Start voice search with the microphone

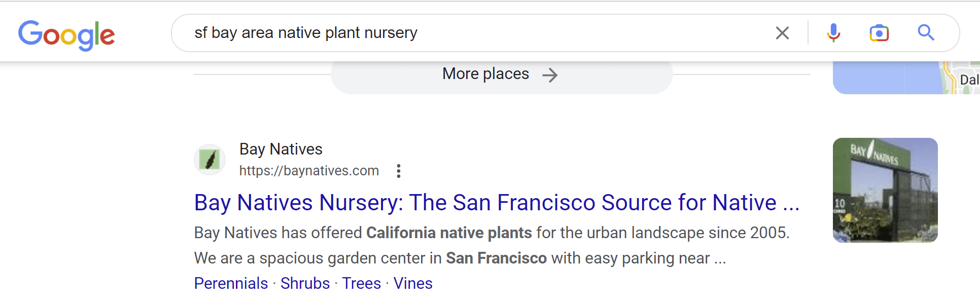833,33
